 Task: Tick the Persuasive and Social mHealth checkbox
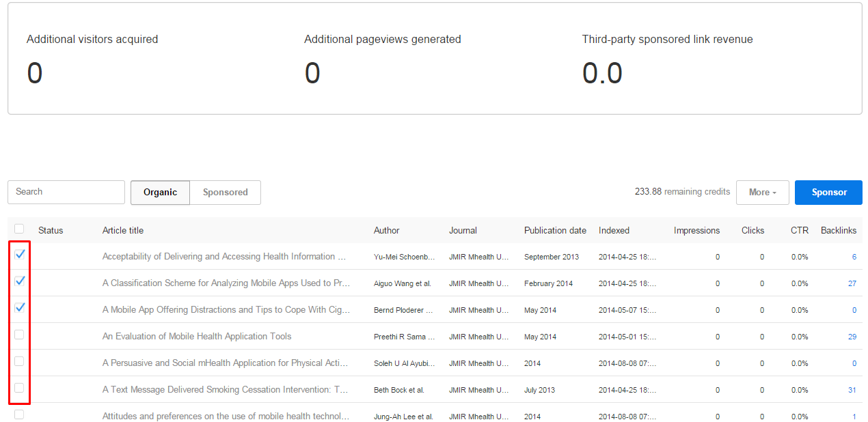(x=19, y=361)
